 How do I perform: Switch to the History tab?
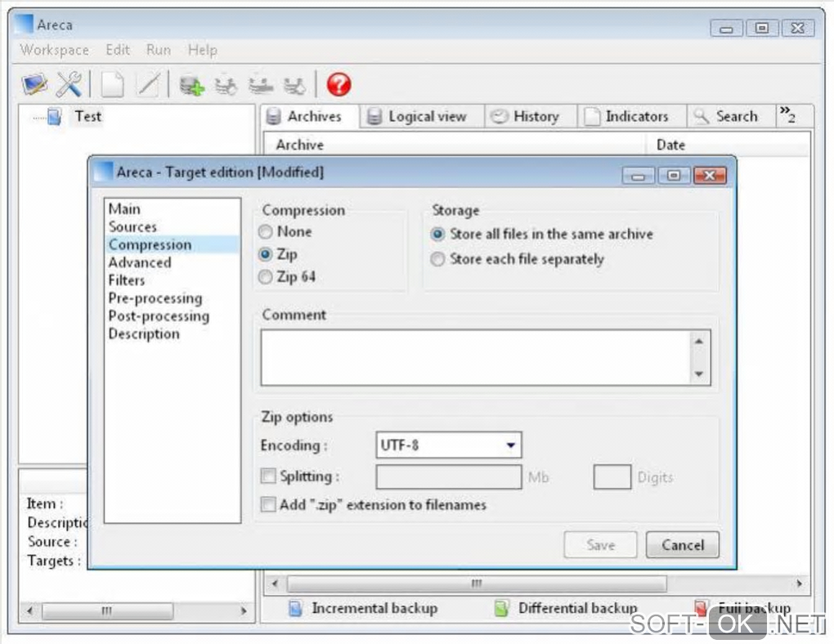point(531,117)
